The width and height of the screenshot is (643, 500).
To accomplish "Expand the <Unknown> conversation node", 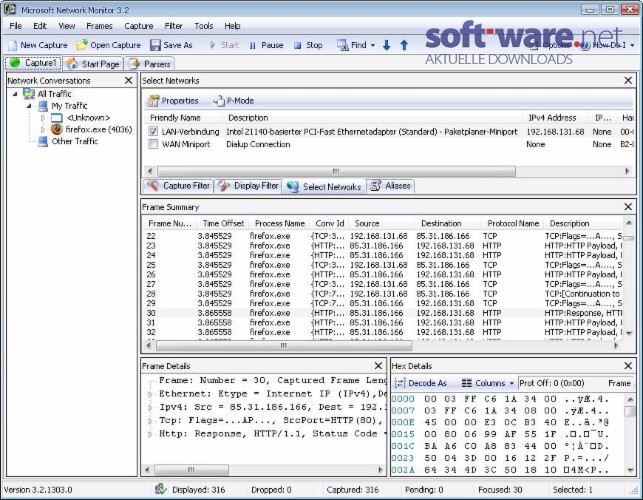I will (43, 118).
